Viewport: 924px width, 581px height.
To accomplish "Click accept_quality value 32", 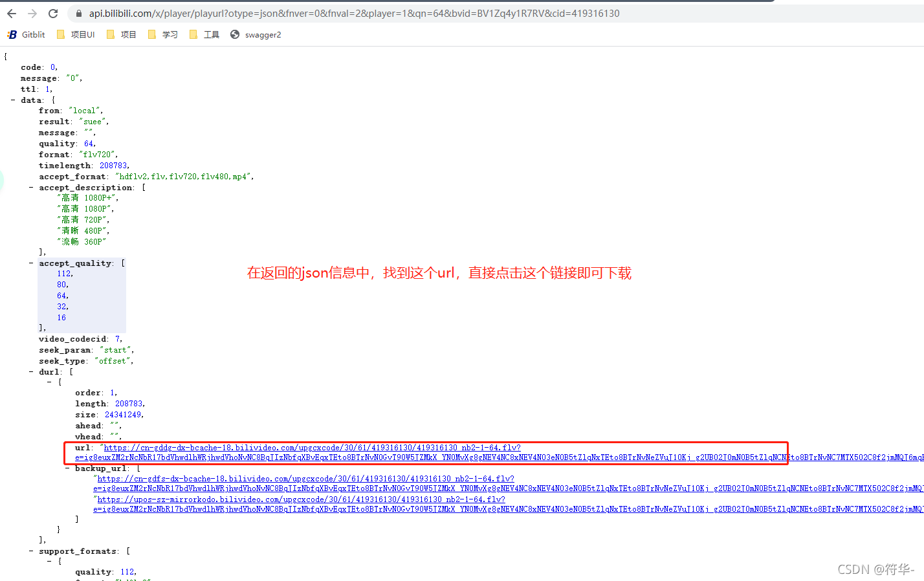I will coord(61,307).
